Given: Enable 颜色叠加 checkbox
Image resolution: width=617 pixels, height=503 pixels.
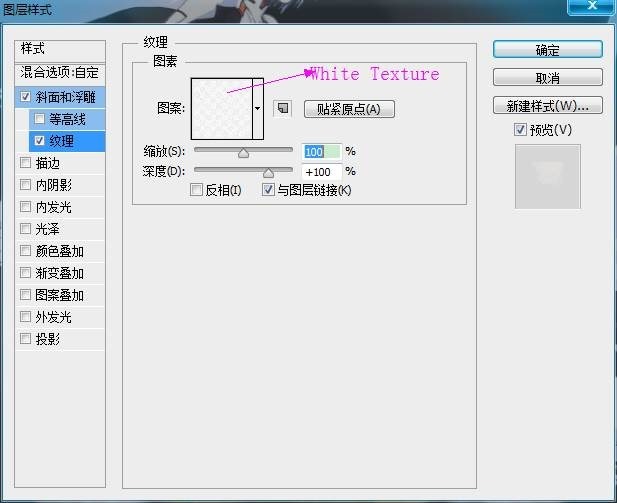Looking at the screenshot, I should click(26, 251).
